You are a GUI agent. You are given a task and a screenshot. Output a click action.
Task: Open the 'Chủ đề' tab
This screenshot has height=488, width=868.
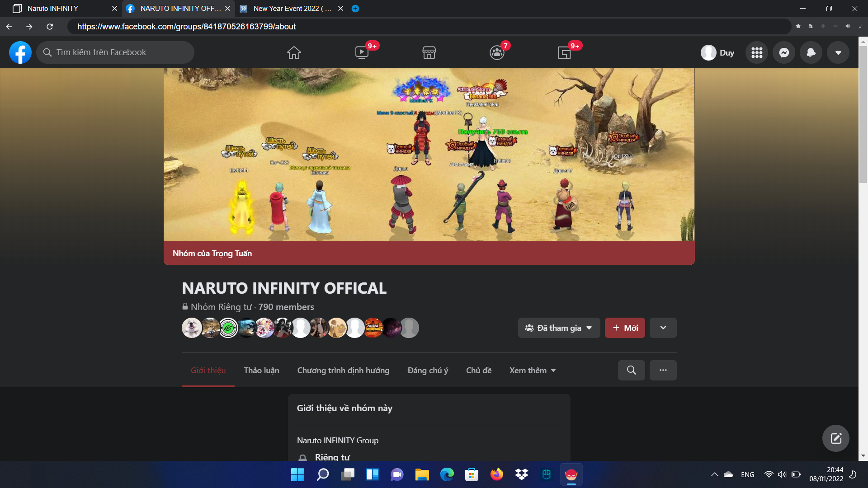tap(479, 370)
